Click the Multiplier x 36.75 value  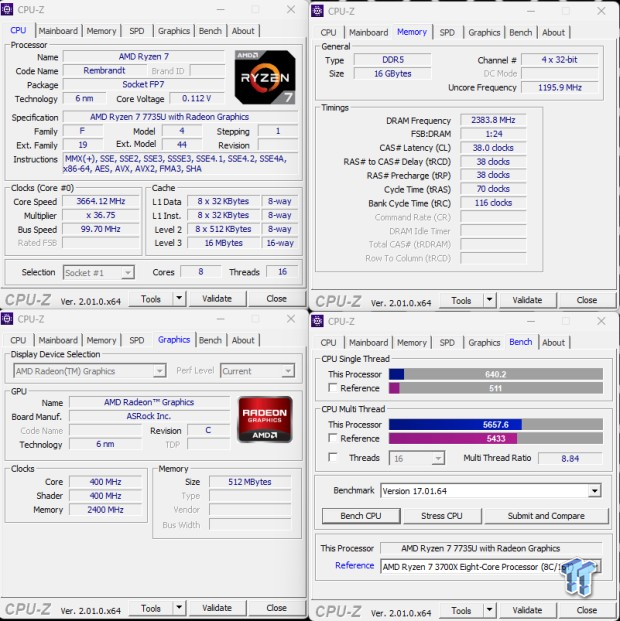tap(101, 215)
